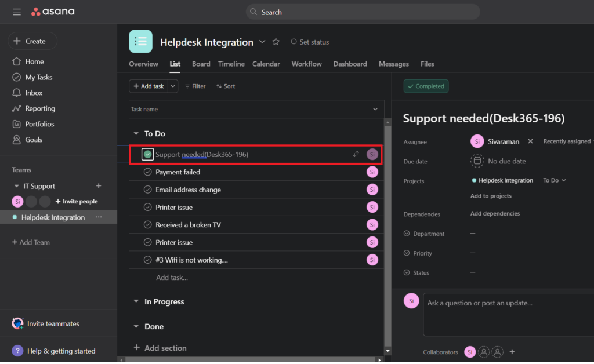Collapse the In Progress section
The height and width of the screenshot is (364, 594).
[x=136, y=301]
